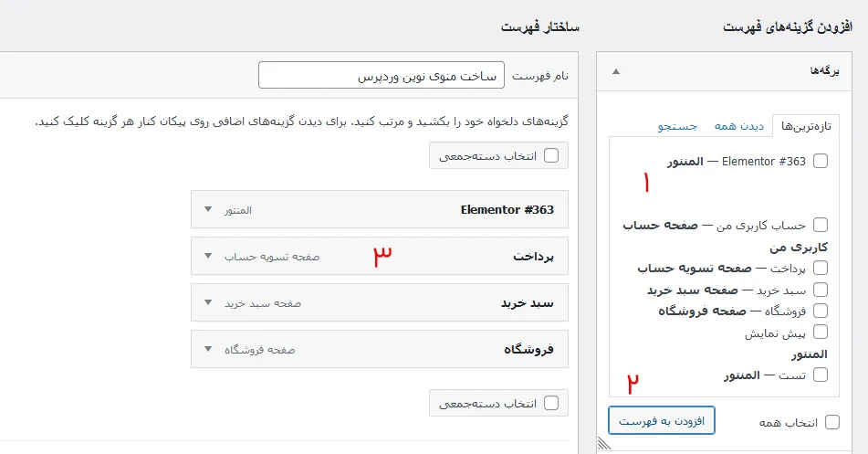
Task: Expand the فروشگاه menu item arrow
Action: pyautogui.click(x=208, y=349)
